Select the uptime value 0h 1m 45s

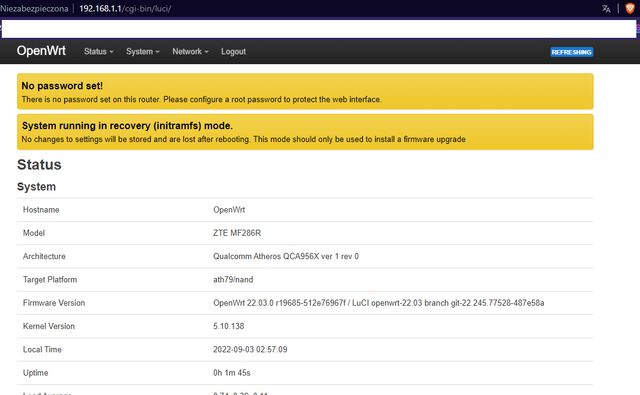(231, 373)
